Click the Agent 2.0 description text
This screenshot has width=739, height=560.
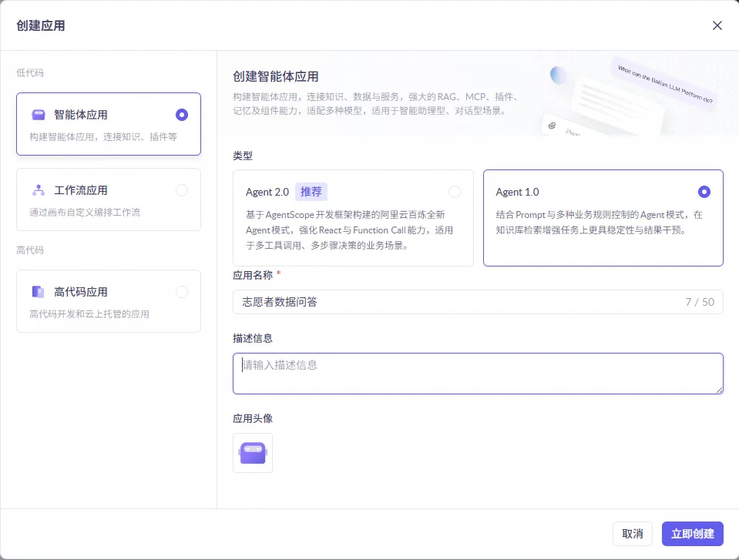point(349,230)
